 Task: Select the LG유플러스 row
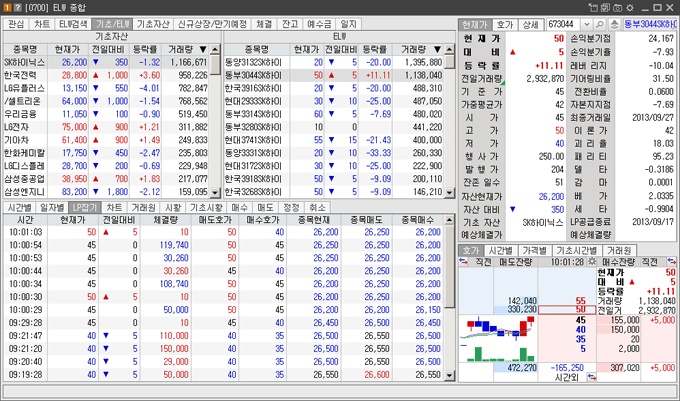point(106,88)
